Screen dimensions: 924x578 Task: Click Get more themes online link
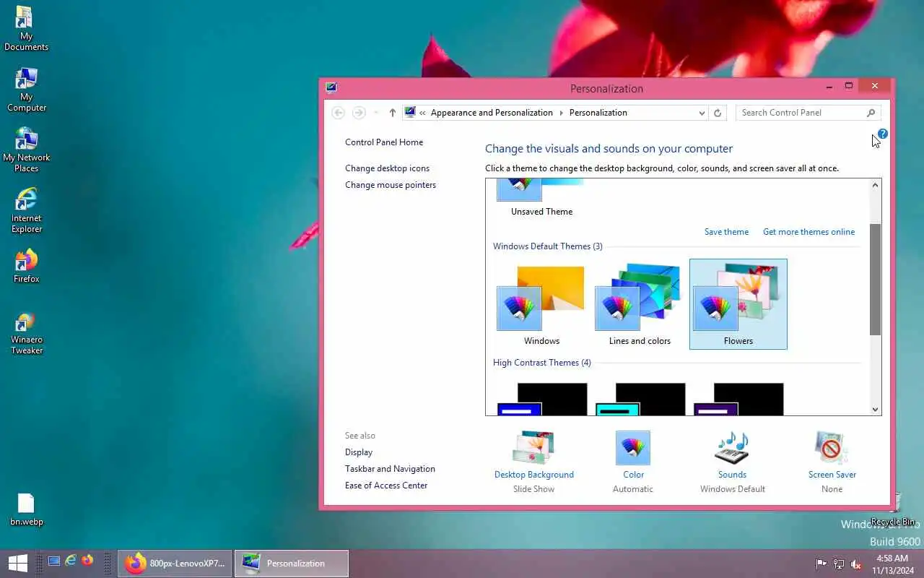[x=808, y=232]
